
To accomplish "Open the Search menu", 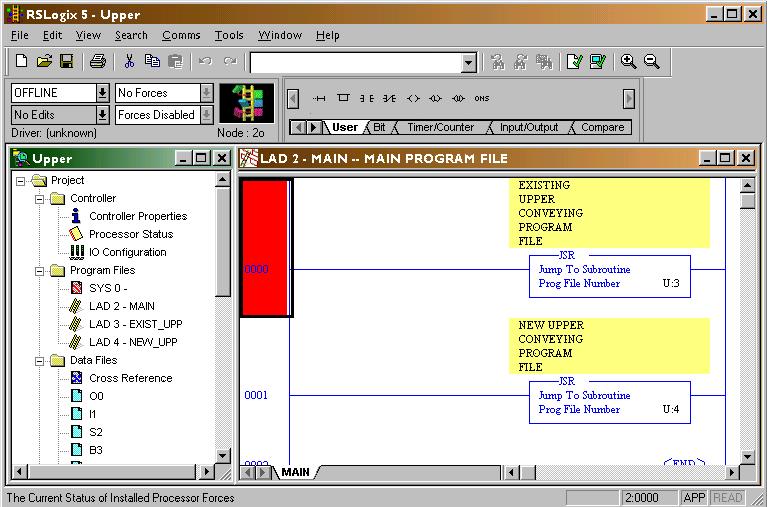I will coord(131,36).
